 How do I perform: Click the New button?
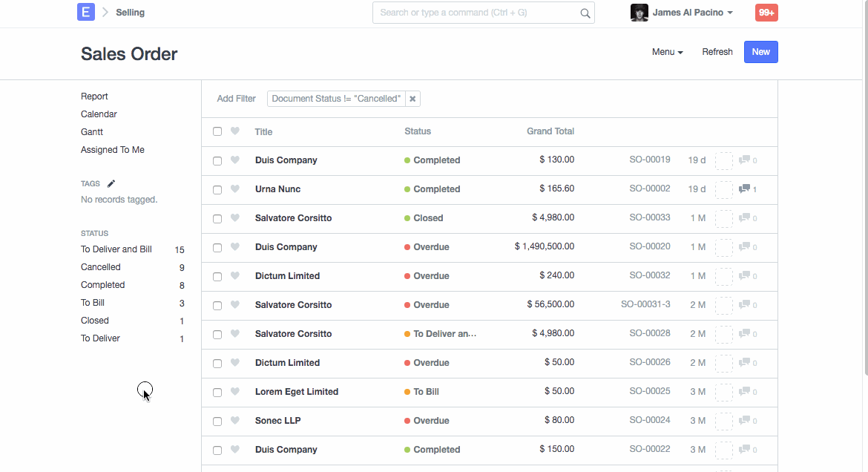760,52
